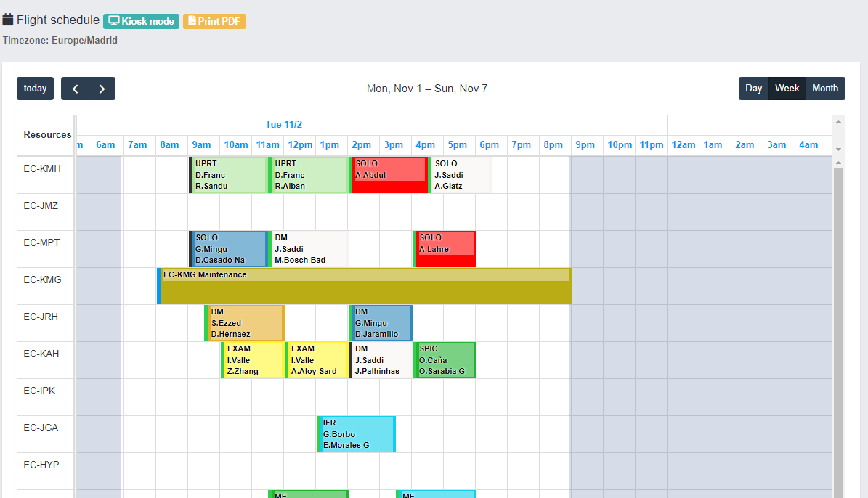
Task: Switch to Week view
Action: (x=787, y=89)
